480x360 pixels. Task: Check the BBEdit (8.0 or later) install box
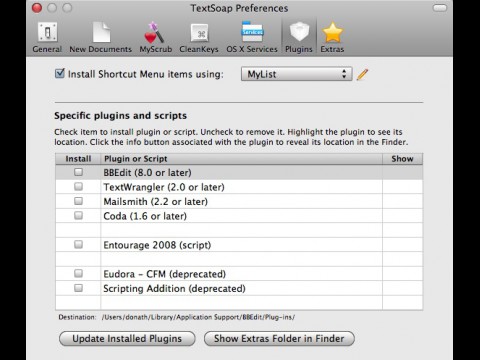click(x=78, y=172)
